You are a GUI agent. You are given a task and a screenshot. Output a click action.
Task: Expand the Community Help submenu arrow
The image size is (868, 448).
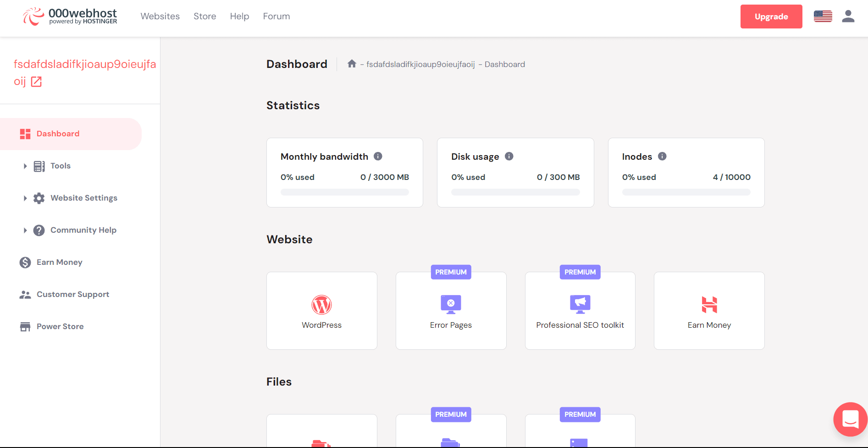25,230
